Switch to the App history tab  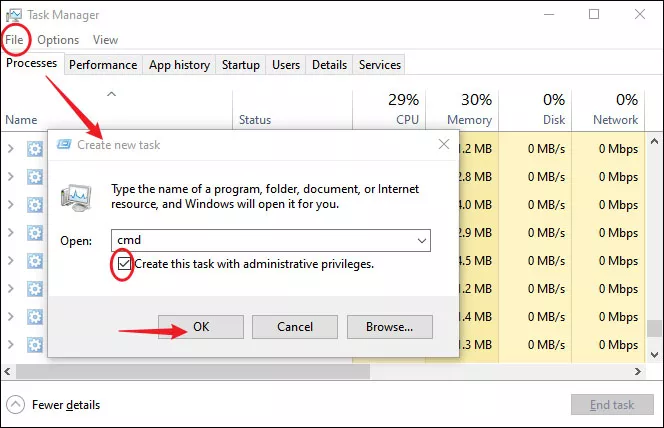pos(179,65)
